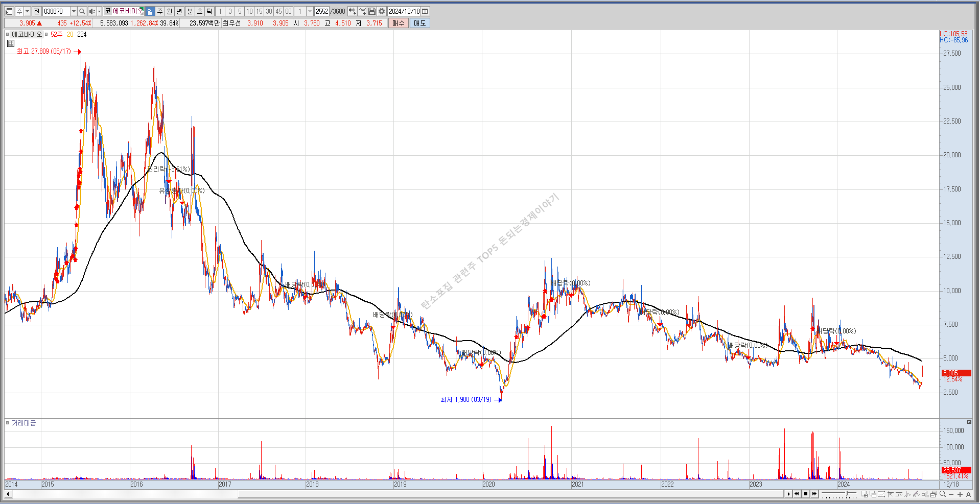Open the chart settings gear icon
The height and width of the screenshot is (504, 980).
point(381,11)
